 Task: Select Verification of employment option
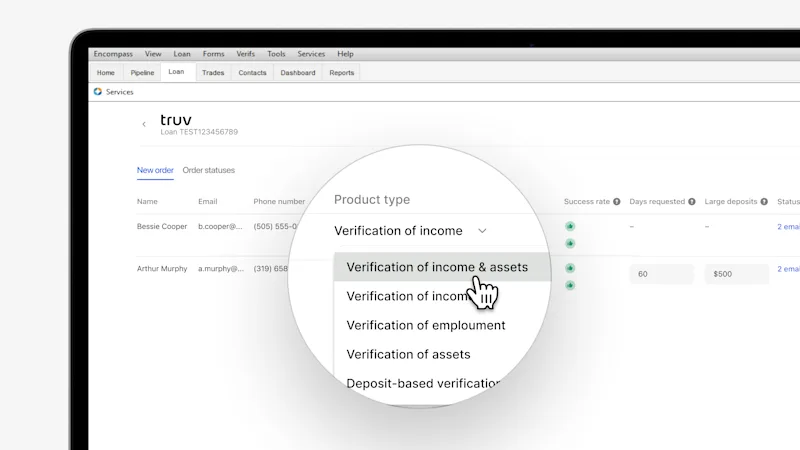click(426, 325)
